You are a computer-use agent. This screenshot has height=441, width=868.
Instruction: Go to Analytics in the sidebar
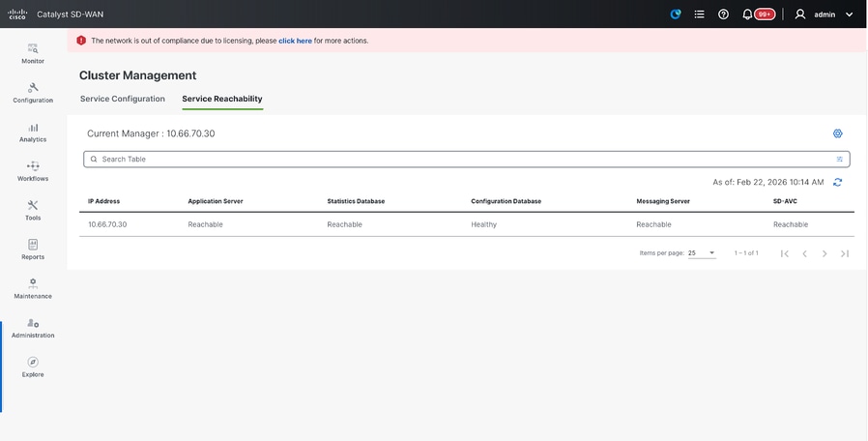[x=33, y=132]
